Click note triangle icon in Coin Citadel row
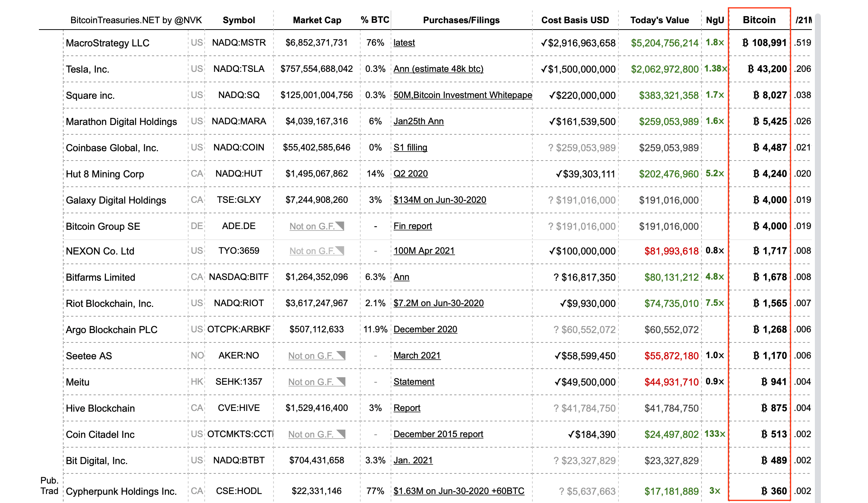868x503 pixels. 341,434
